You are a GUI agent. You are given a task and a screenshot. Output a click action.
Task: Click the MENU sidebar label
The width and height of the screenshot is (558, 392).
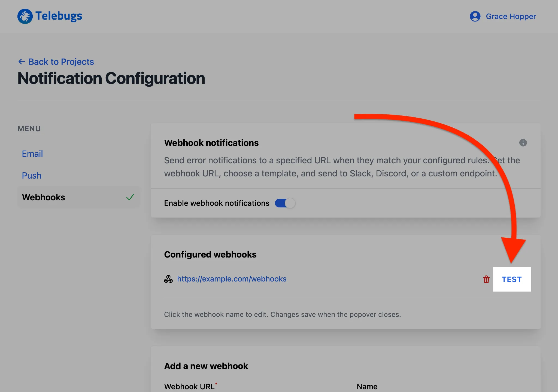[29, 128]
